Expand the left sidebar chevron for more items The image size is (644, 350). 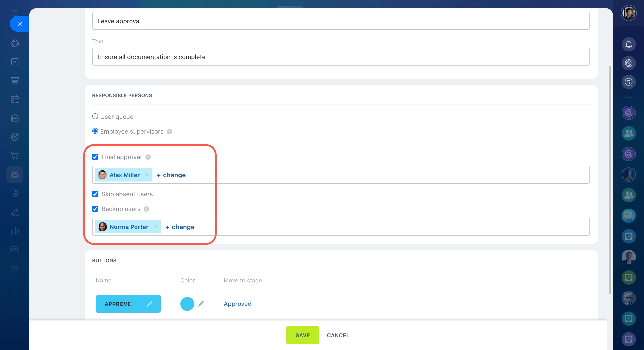[15, 288]
